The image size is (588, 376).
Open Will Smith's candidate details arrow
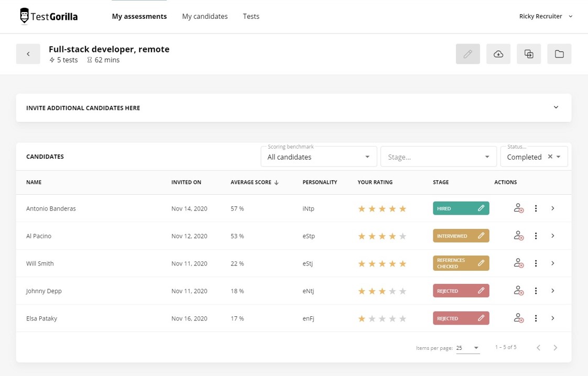point(553,263)
